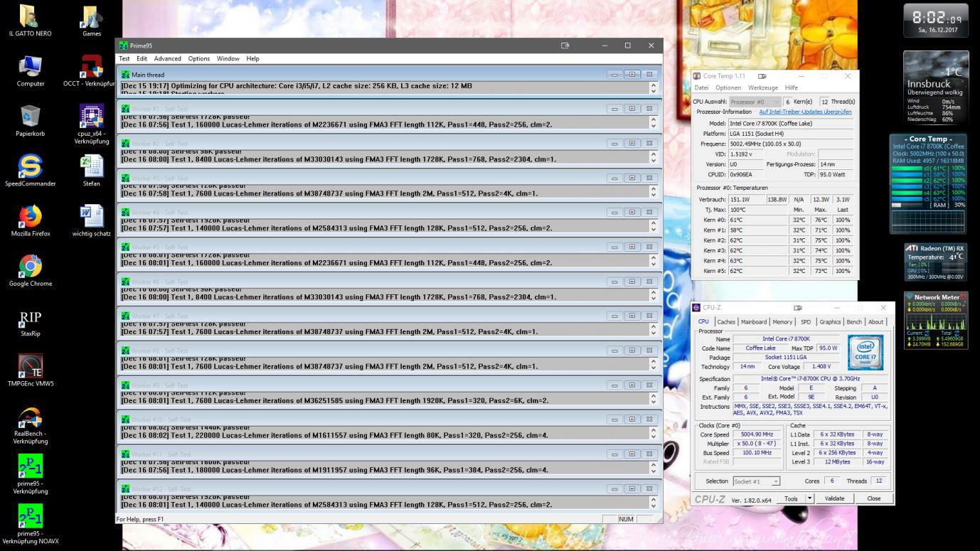Click the Close button in CPU-Z
This screenshot has height=551, width=980.
[x=873, y=498]
